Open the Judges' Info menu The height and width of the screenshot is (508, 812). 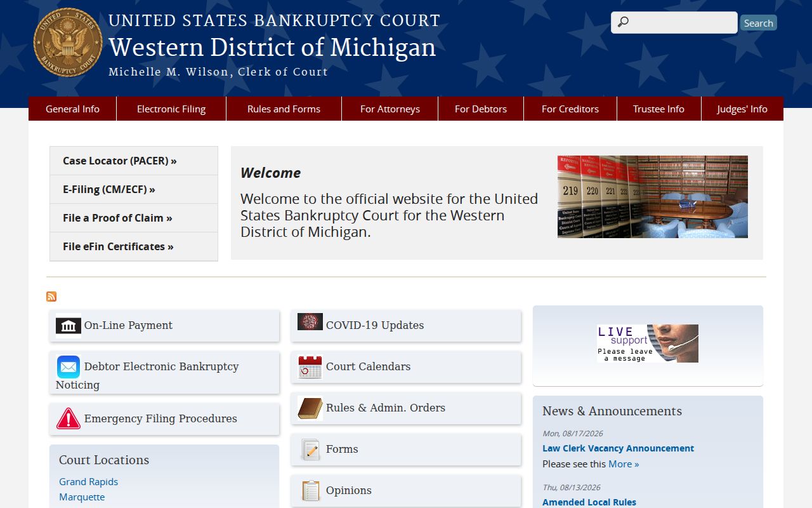coord(742,109)
